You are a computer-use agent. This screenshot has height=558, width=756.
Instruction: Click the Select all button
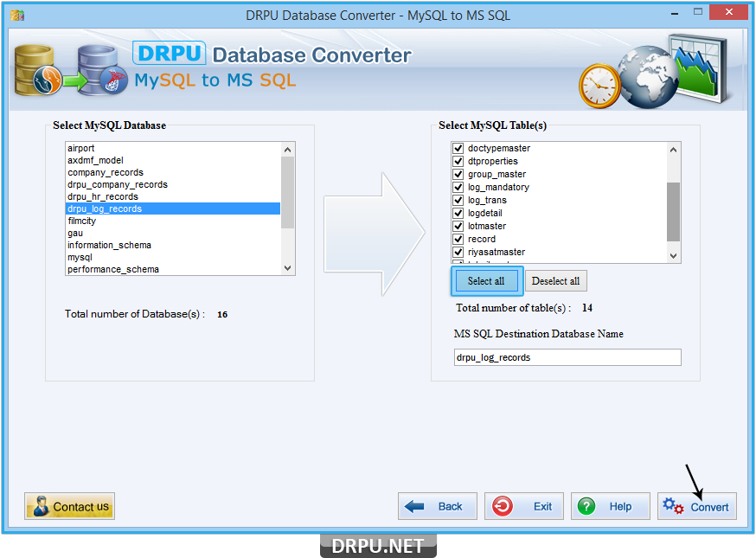point(486,281)
